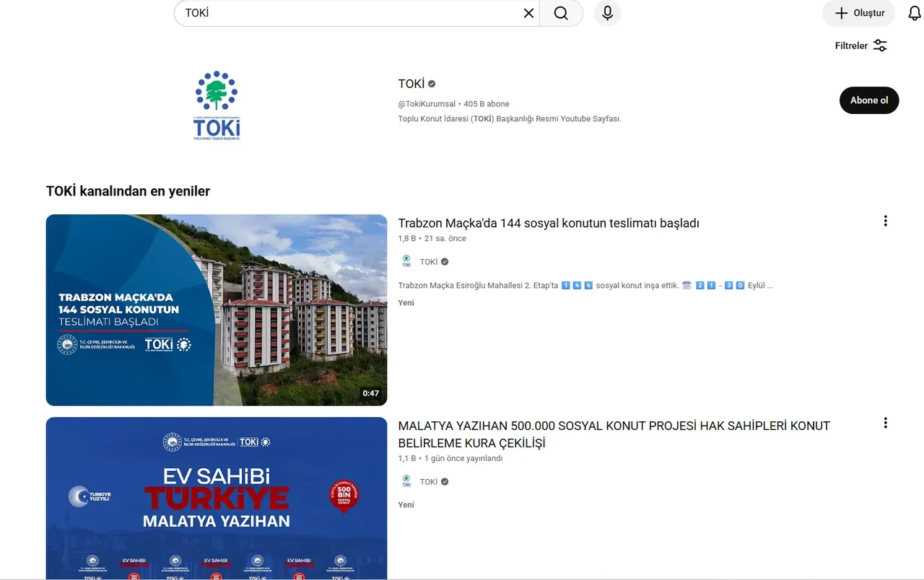Click the channel description Toplu Konut İdaresi text
Viewport: 924px width, 580px height.
coord(510,118)
